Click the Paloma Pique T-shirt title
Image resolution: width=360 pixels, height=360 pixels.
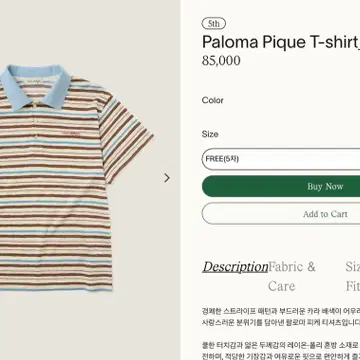[281, 42]
